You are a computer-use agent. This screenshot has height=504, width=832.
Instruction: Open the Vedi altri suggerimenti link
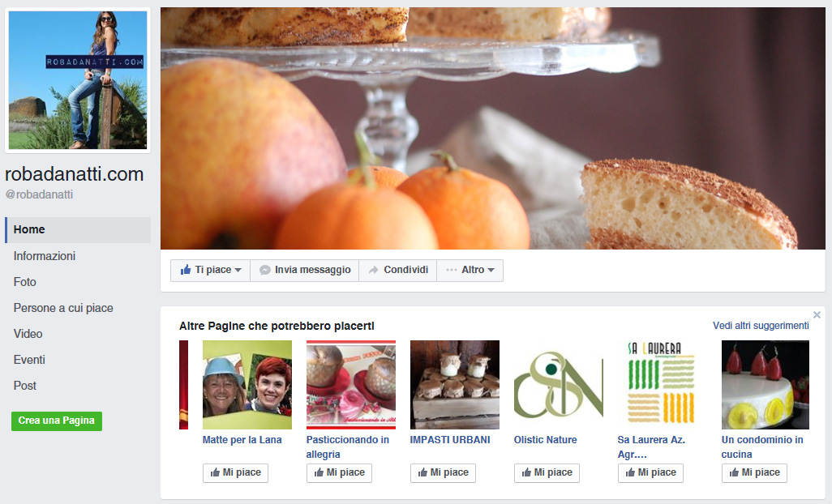[x=761, y=326]
